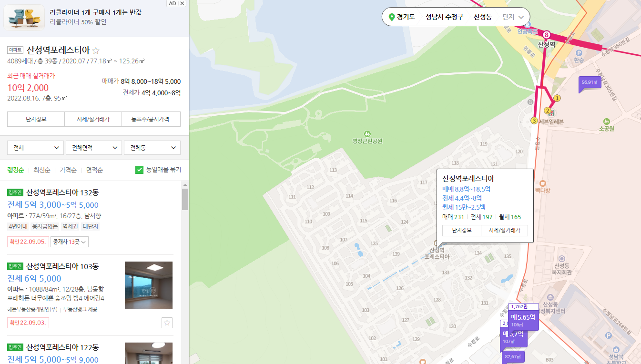The image size is (641, 364).
Task: Click the 영장근린공원 park icon
Action: (367, 133)
